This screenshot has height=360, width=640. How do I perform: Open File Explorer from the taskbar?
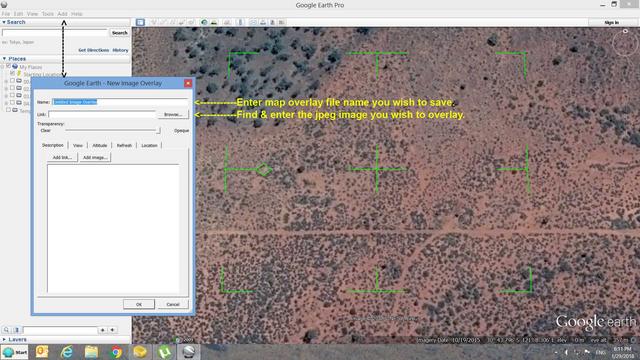(x=91, y=352)
